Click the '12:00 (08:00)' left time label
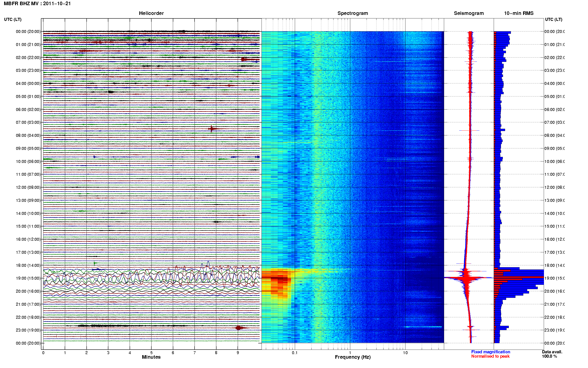Screen dimensions: 588x368 point(28,187)
